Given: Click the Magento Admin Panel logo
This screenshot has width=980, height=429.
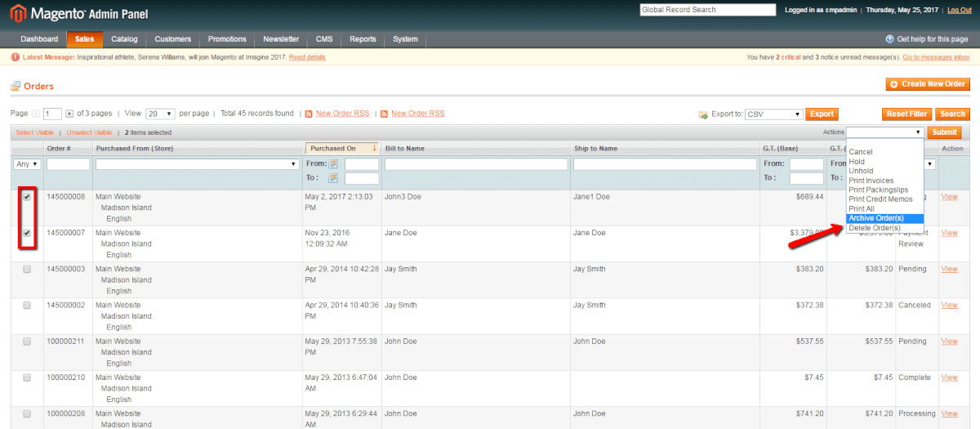Looking at the screenshot, I should pyautogui.click(x=78, y=13).
